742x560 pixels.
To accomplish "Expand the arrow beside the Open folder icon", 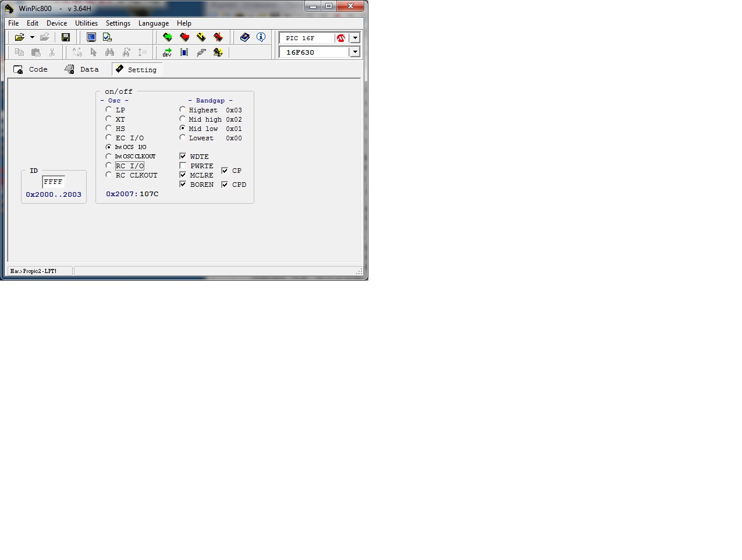I will 32,37.
